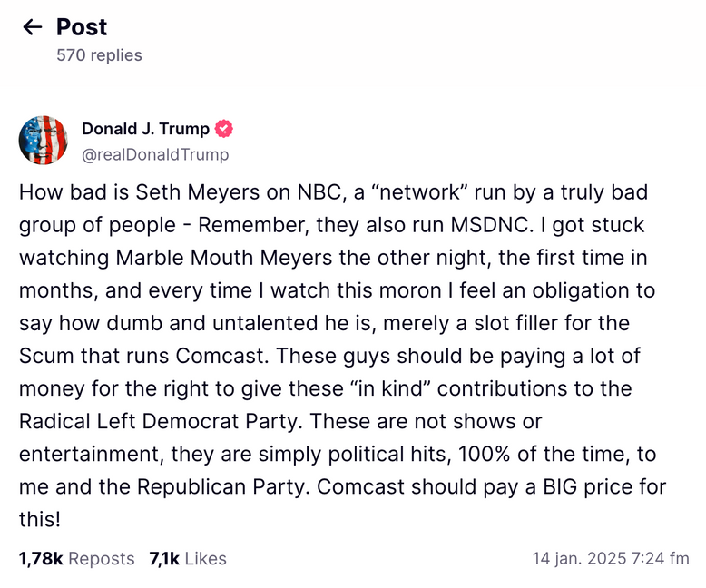The width and height of the screenshot is (706, 588).
Task: View the "570 replies" count
Action: 99,55
